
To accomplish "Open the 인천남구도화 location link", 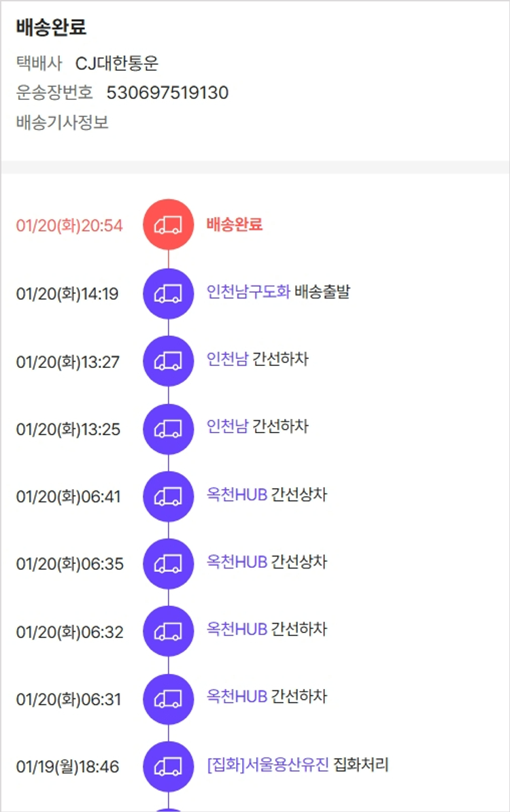I will click(x=248, y=292).
